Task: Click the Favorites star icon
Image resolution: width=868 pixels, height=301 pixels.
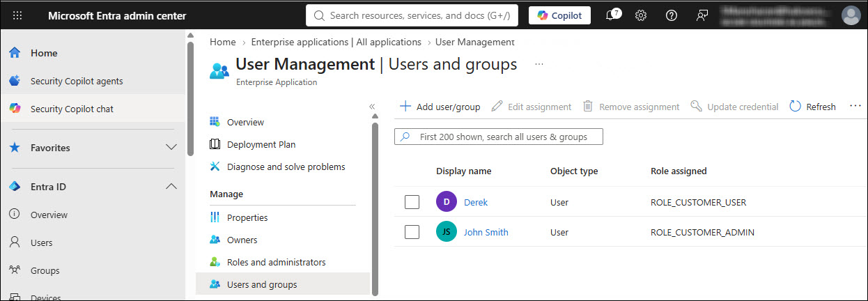Action: pos(15,148)
